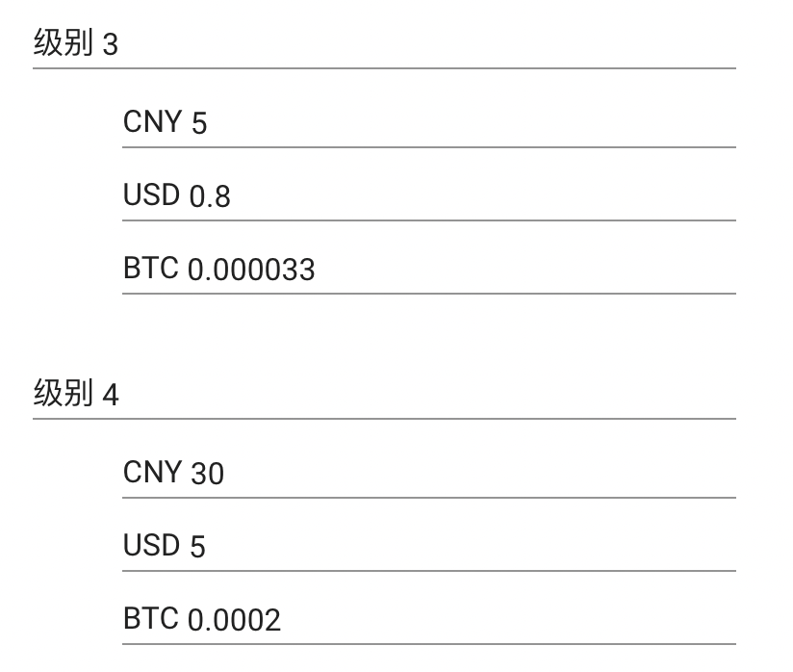The height and width of the screenshot is (672, 793).
Task: Focus the BTC value 0.000033 field
Action: coord(251,271)
